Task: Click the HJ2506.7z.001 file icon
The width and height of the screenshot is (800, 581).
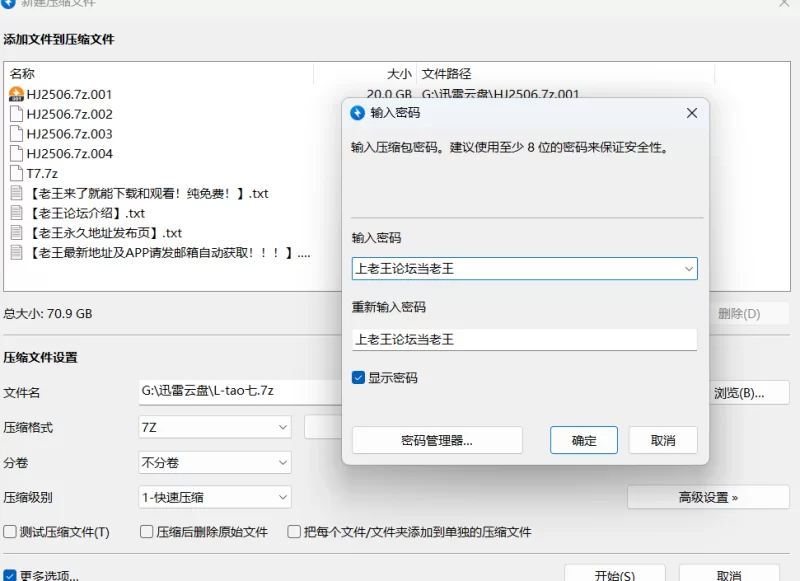Action: 16,94
